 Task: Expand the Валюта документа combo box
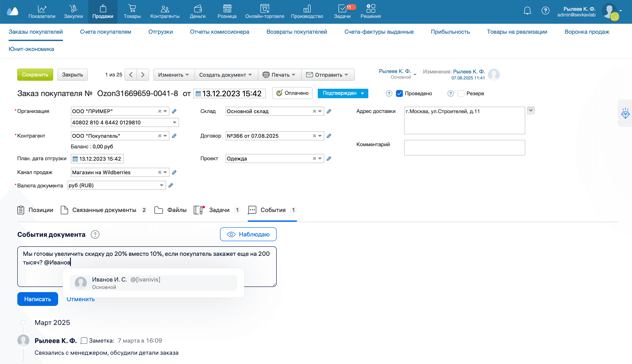pyautogui.click(x=161, y=185)
